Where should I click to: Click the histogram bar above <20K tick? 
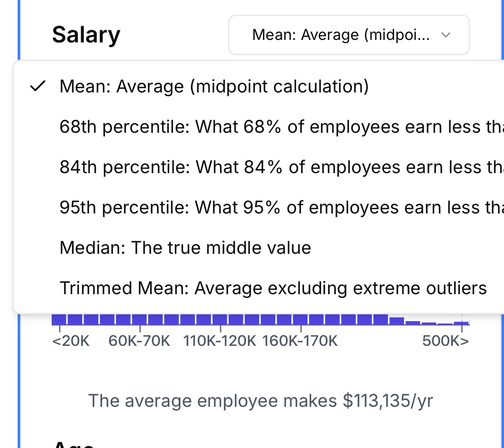60,319
